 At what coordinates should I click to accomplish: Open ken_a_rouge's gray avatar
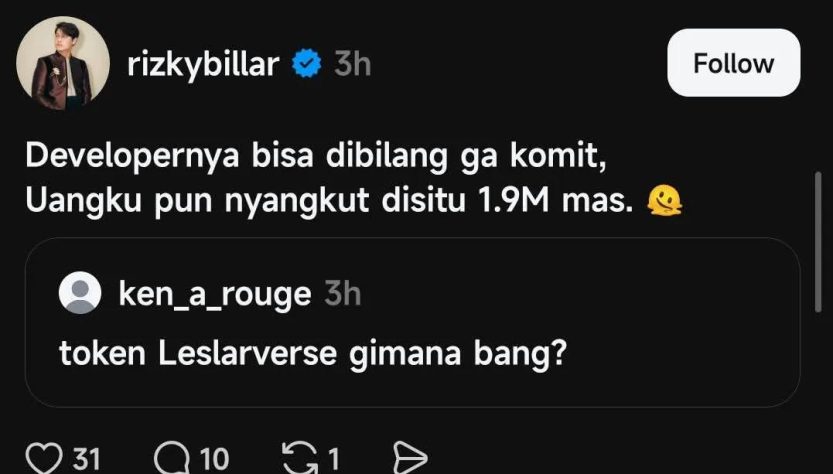tap(80, 294)
